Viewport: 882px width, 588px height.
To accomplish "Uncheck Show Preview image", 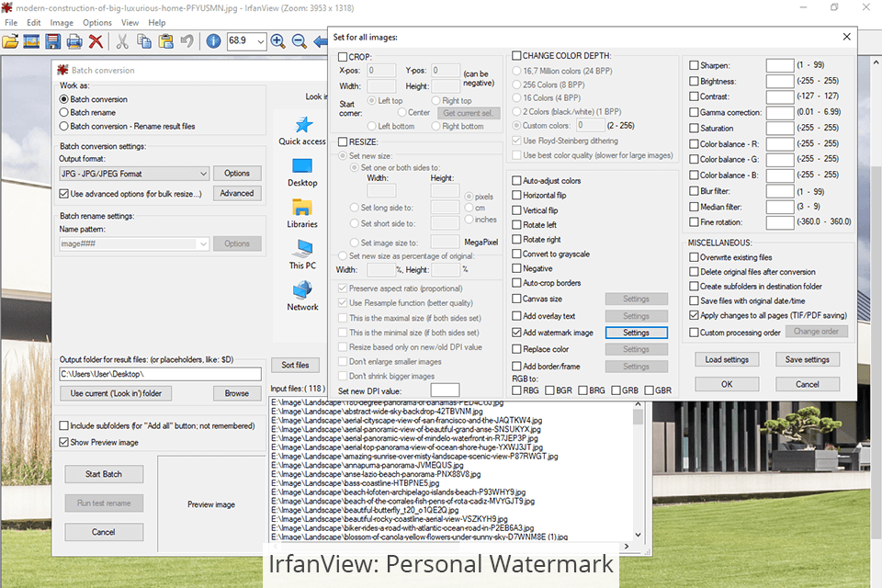I will point(64,442).
